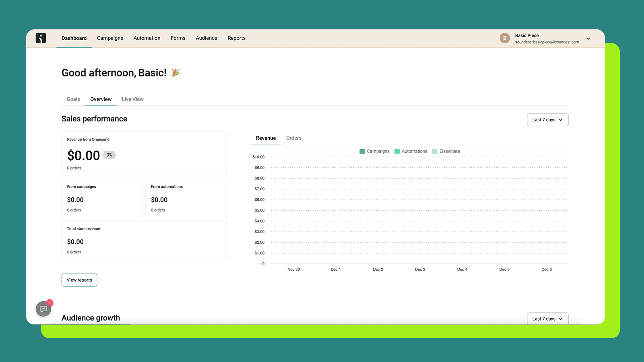Click the Dec 3 axis label
644x362 pixels.
[x=420, y=269]
